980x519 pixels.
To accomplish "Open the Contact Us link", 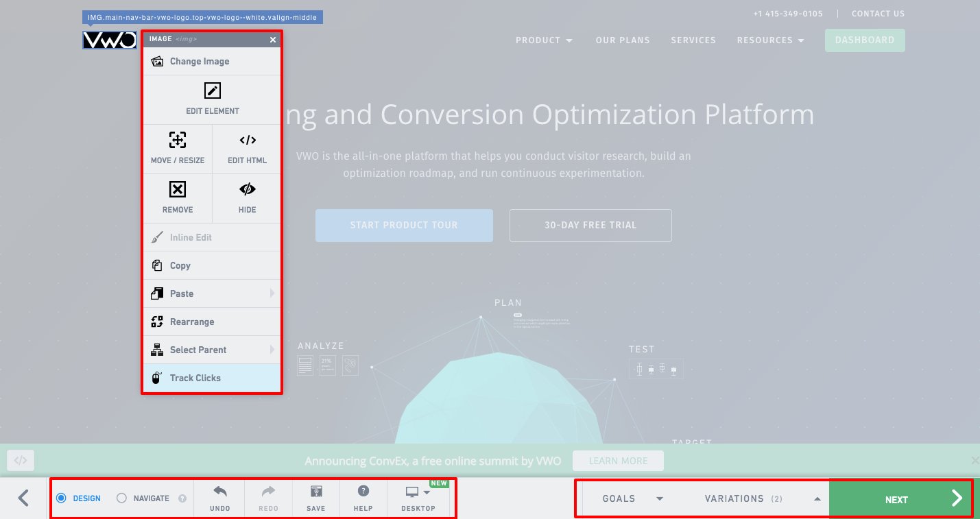I will [878, 14].
